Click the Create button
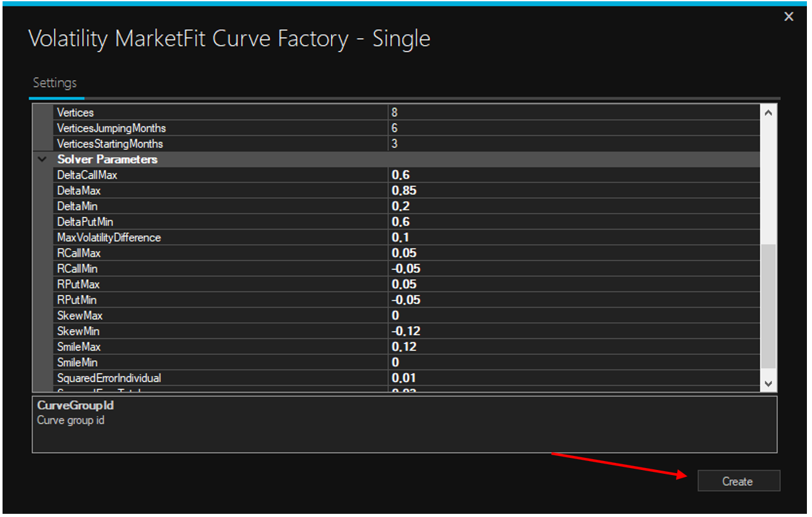The width and height of the screenshot is (812, 517). [x=738, y=481]
